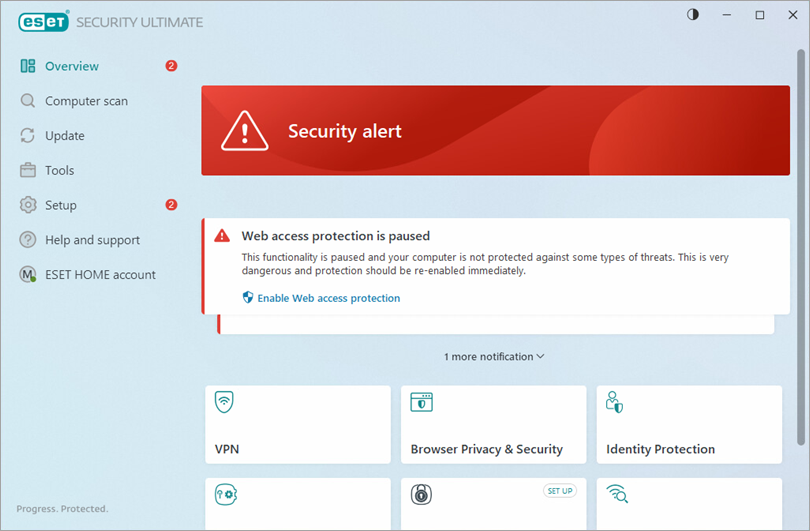Screen dimensions: 810x531
Task: Click the ESET logo
Action: 43,22
